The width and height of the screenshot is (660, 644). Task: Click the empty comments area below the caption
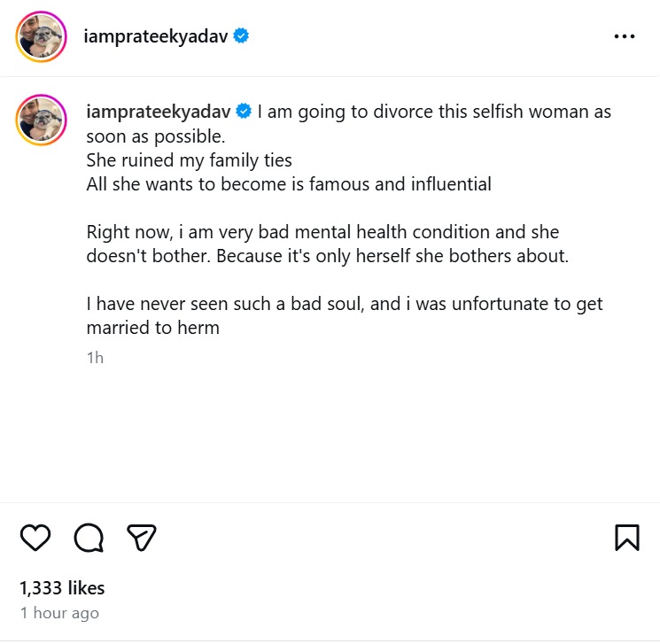tap(330, 434)
